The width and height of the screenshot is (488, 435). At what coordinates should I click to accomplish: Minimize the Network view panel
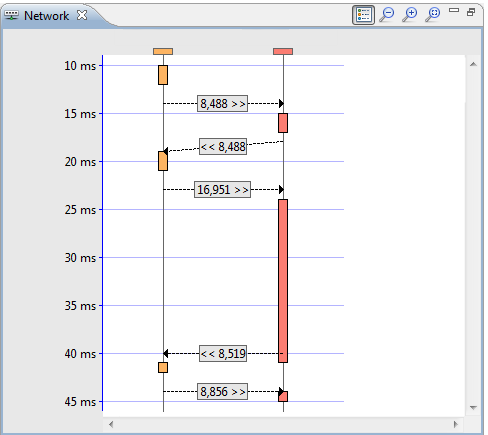(x=454, y=10)
